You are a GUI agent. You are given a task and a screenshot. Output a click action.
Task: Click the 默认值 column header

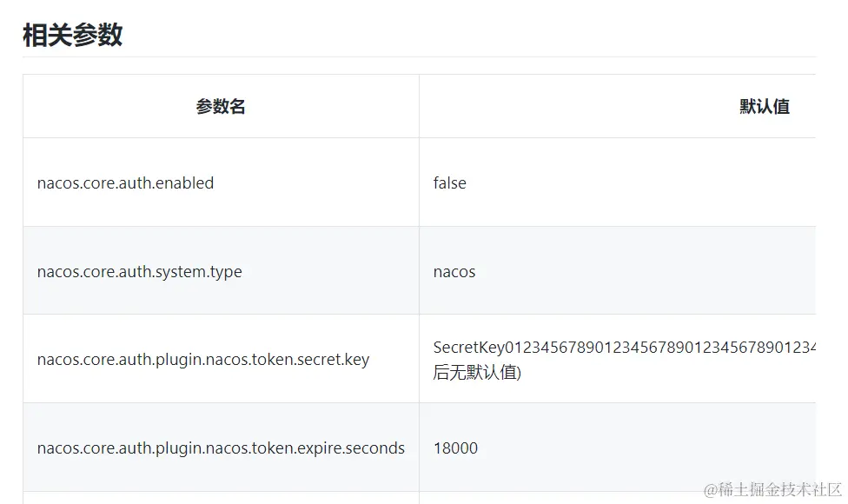(x=765, y=107)
